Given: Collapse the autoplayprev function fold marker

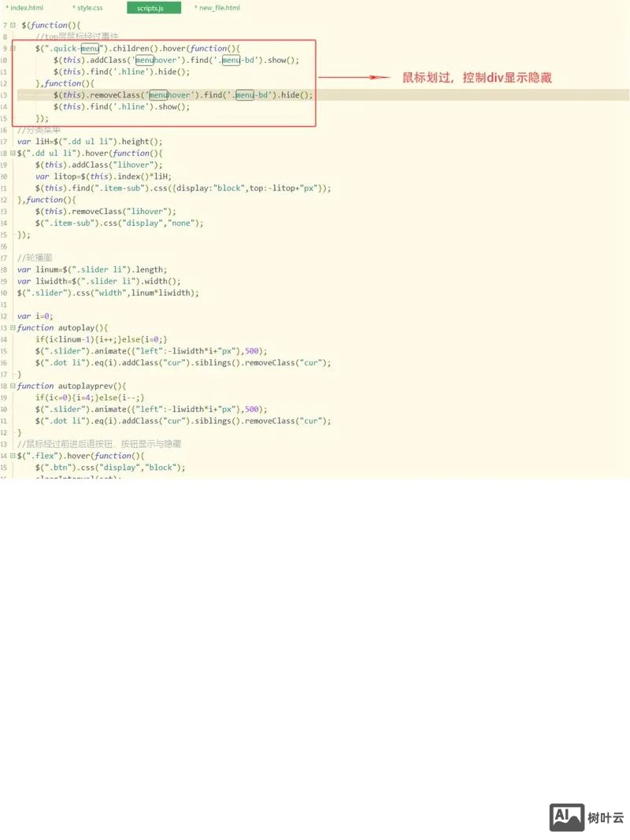Looking at the screenshot, I should (13, 386).
